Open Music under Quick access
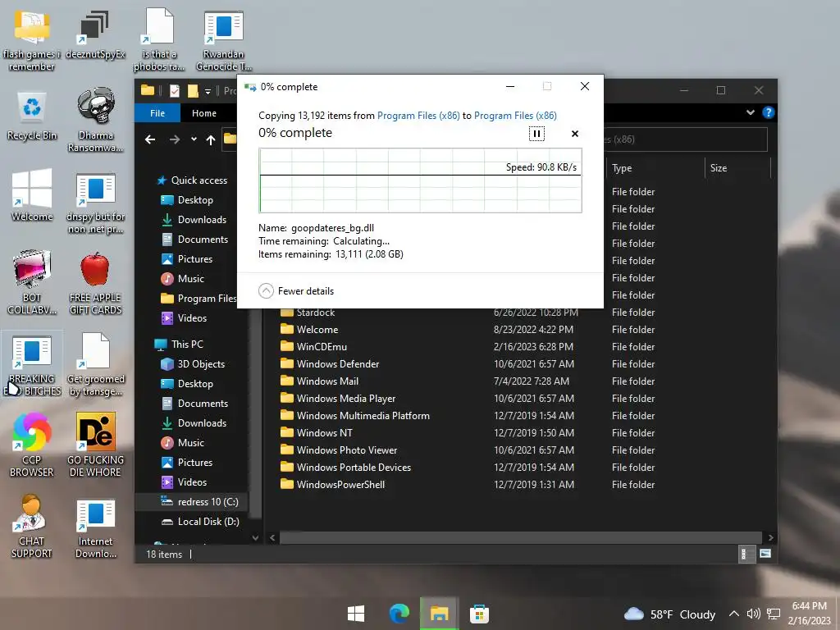840x630 pixels. [183, 279]
